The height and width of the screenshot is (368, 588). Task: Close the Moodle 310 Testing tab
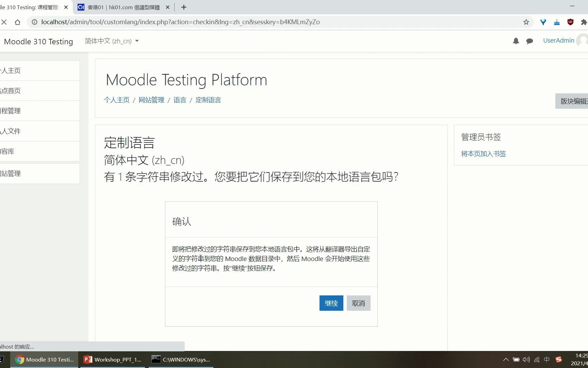[x=66, y=7]
